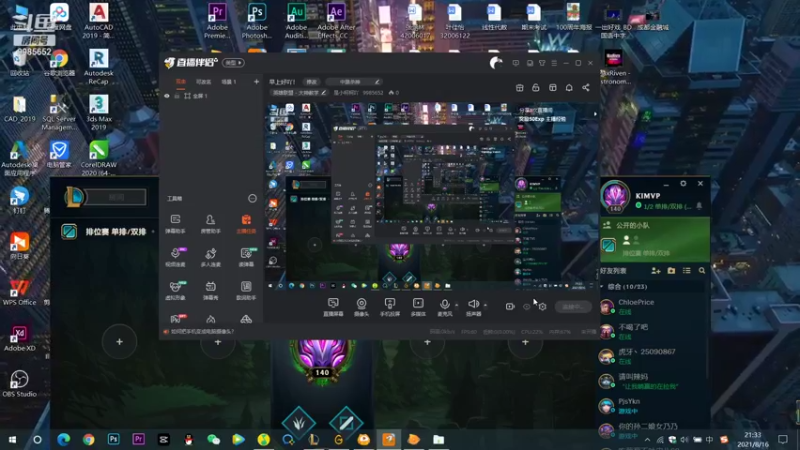
Task: Add a 多媒体 multimedia source
Action: pos(418,307)
